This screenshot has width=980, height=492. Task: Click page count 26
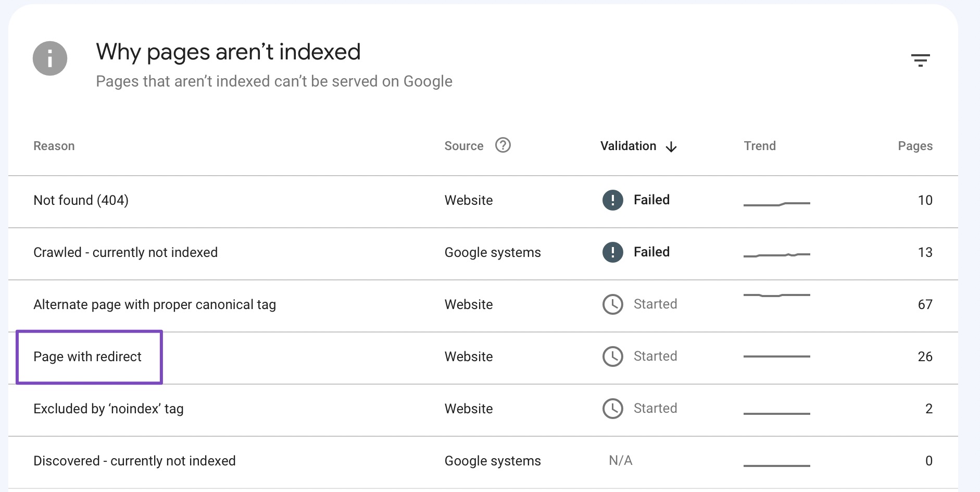tap(925, 356)
